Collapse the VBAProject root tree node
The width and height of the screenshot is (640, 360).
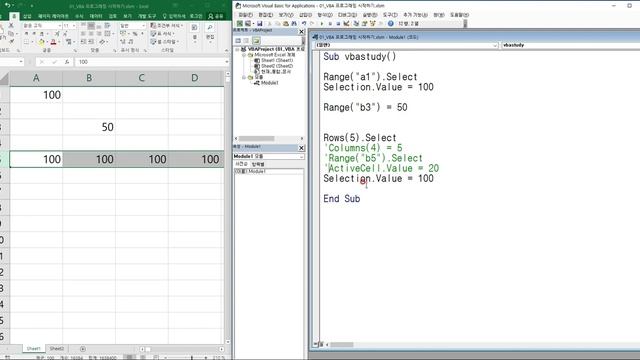[238, 49]
